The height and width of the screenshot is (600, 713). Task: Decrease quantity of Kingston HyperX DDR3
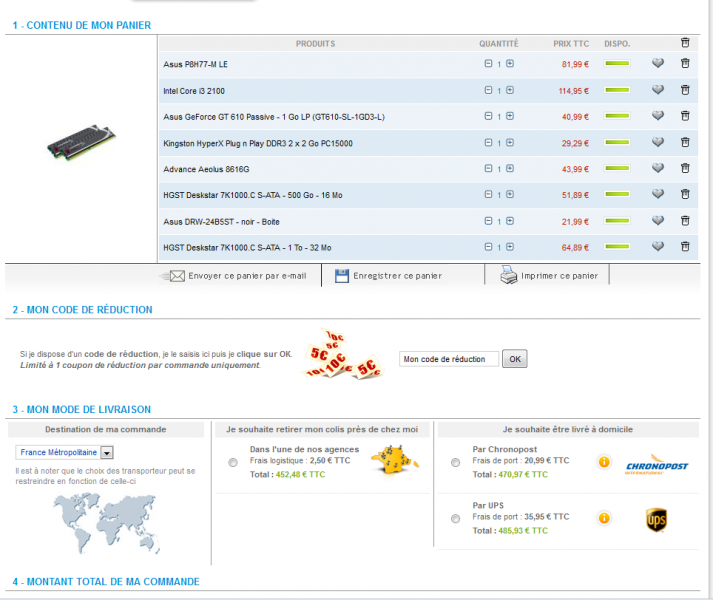(x=488, y=142)
